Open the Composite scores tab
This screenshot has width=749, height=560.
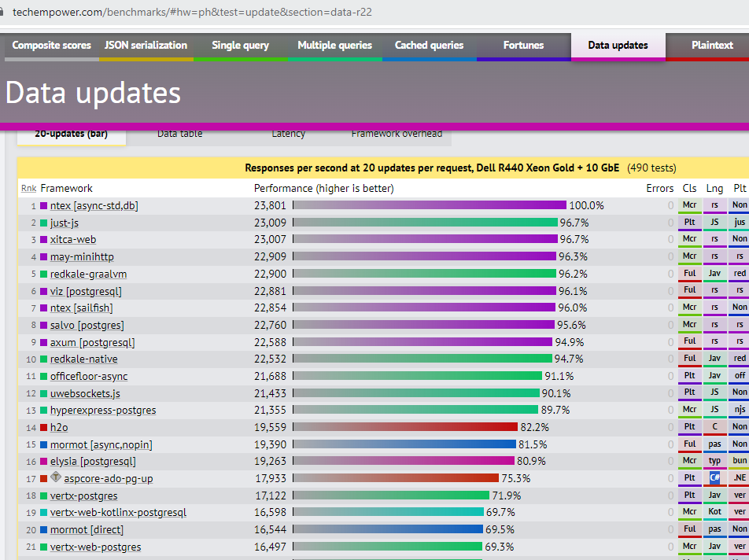52,46
